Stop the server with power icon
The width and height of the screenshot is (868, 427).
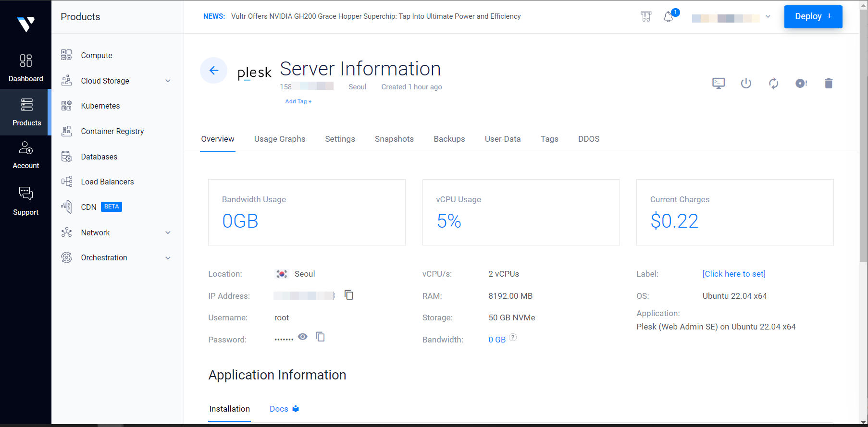(746, 83)
